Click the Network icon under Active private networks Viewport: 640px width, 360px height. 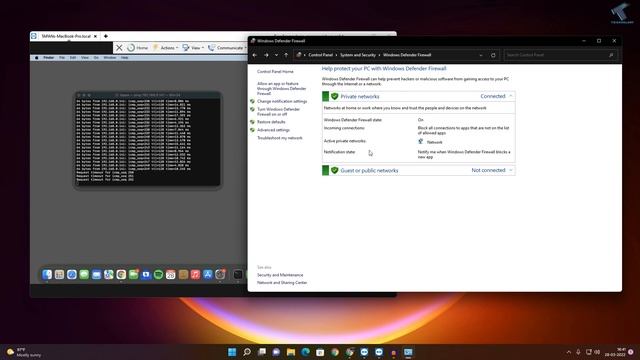point(421,142)
